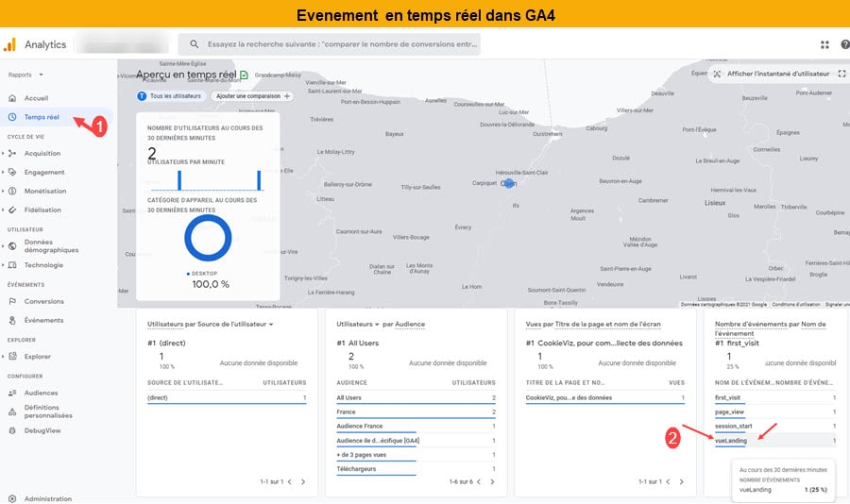Select Temps réel in the sidebar
This screenshot has height=504, width=850.
[42, 117]
